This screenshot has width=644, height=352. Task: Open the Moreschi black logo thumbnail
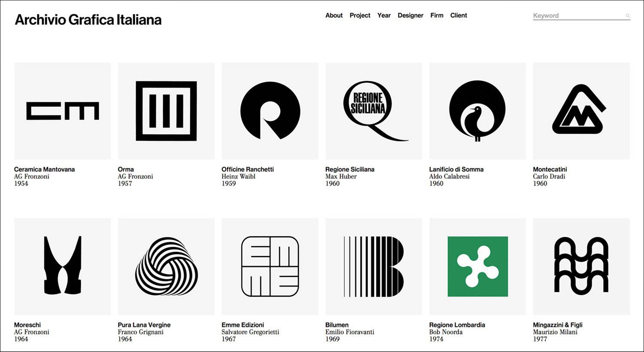62,266
